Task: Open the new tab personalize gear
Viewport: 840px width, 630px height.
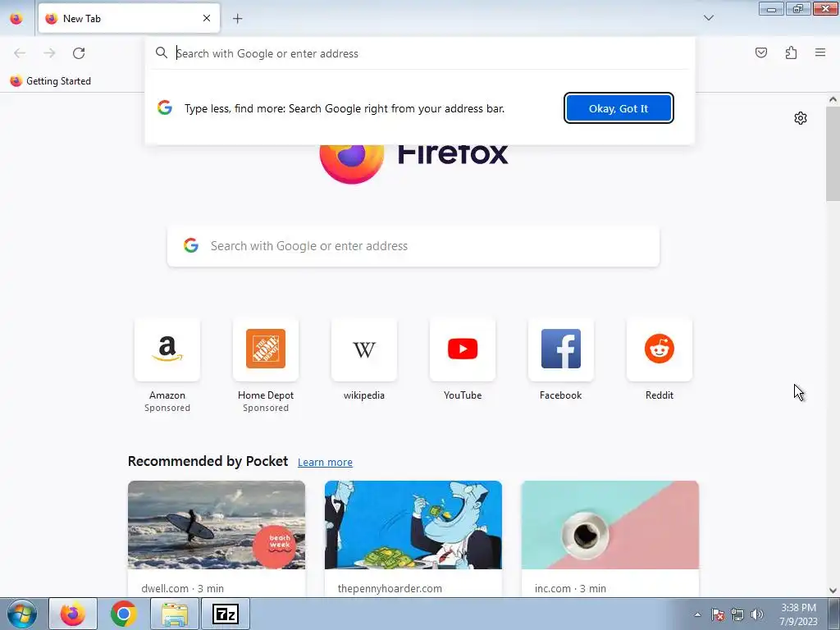Action: coord(801,118)
